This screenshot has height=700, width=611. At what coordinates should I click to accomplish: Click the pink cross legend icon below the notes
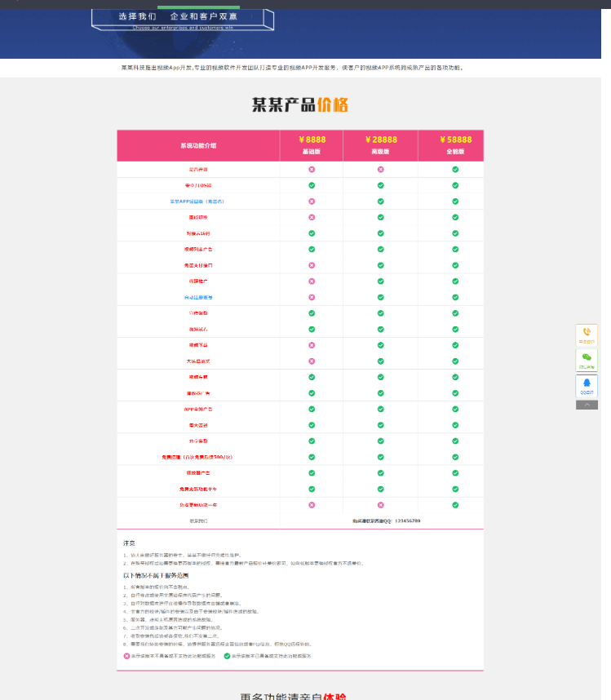pyautogui.click(x=126, y=656)
